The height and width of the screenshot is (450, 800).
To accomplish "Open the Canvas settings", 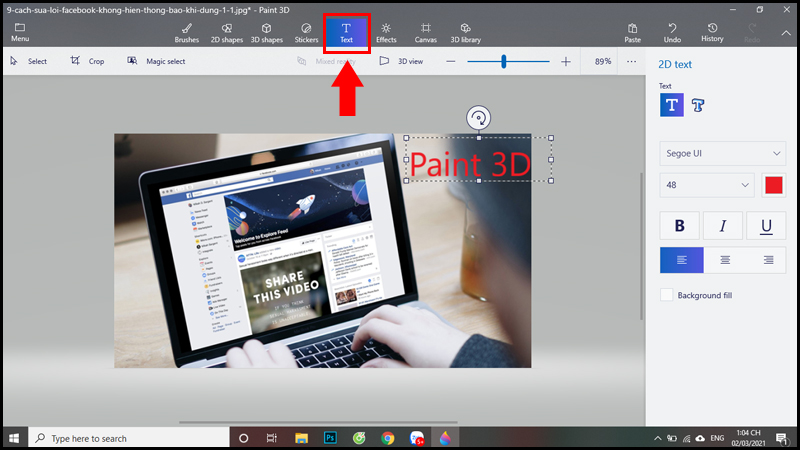I will point(426,33).
